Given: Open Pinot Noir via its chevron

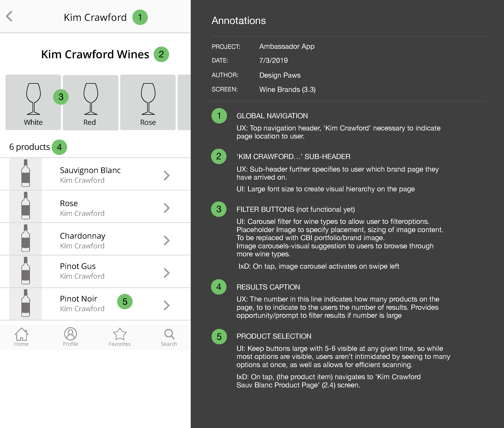Looking at the screenshot, I should [x=166, y=306].
